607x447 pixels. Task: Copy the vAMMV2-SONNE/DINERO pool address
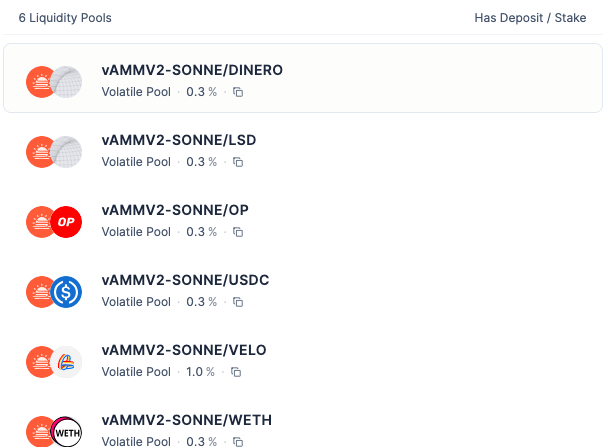[x=238, y=92]
